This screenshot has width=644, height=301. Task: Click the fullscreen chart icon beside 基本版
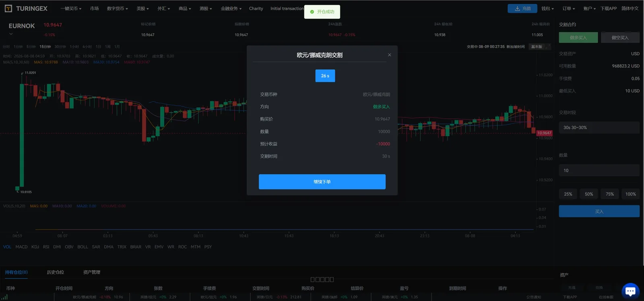pyautogui.click(x=548, y=47)
